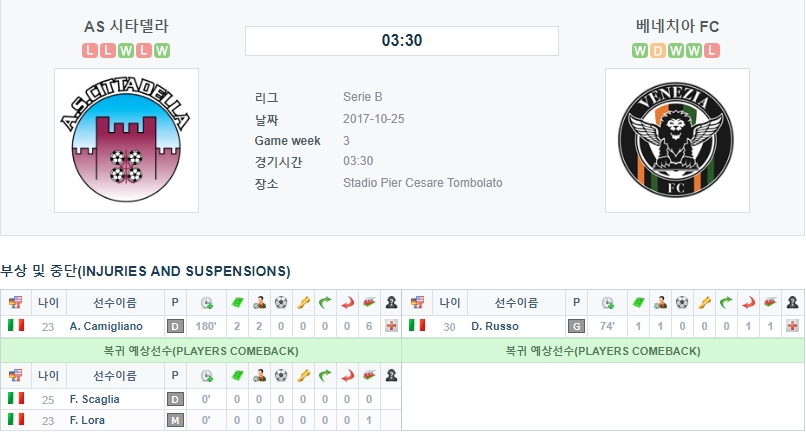Open F. Scaglia player link
This screenshot has width=806, height=438.
pyautogui.click(x=95, y=399)
